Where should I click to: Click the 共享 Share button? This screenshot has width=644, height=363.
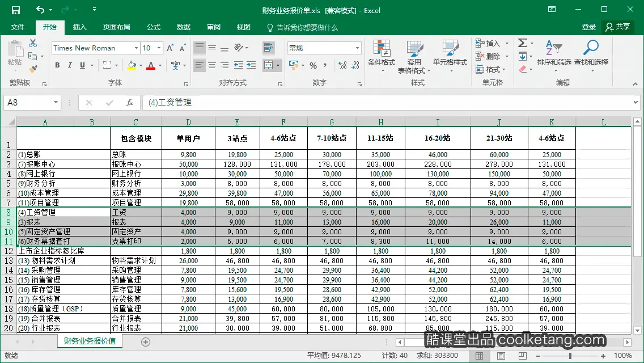click(618, 27)
